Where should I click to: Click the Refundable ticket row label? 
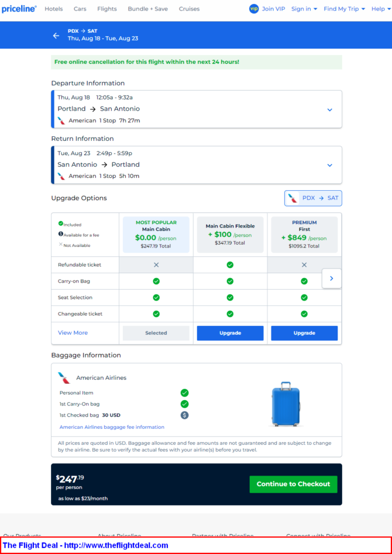click(80, 264)
